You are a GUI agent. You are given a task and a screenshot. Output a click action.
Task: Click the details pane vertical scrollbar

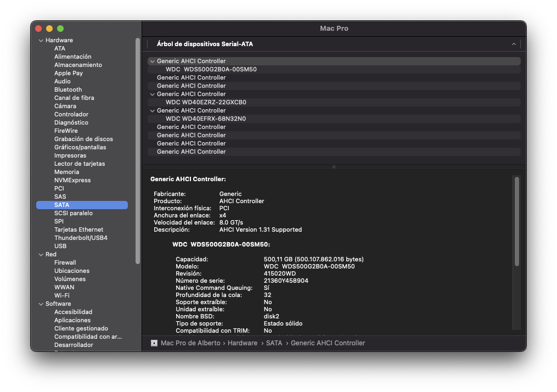[x=516, y=221]
